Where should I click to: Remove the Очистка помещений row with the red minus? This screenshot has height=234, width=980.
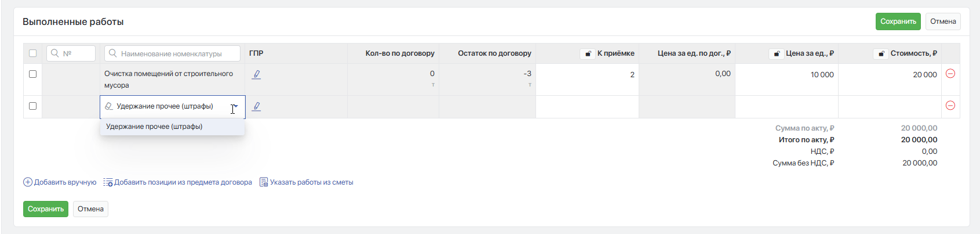950,74
